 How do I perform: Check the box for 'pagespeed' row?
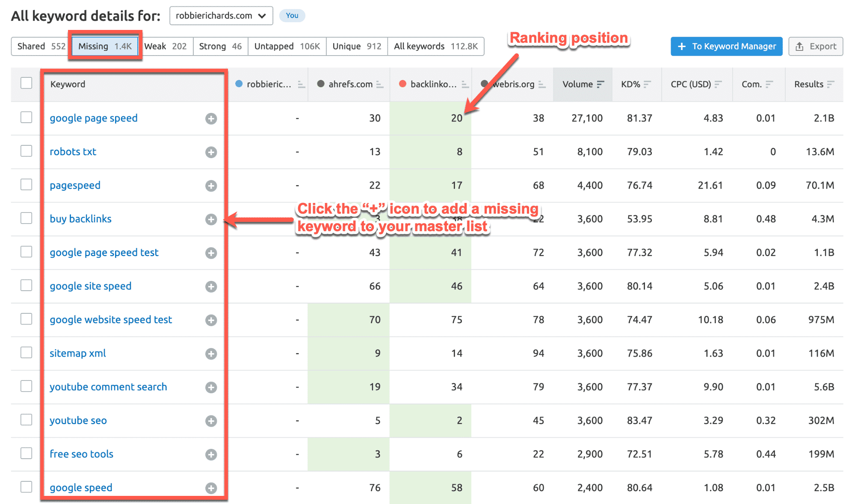point(27,185)
